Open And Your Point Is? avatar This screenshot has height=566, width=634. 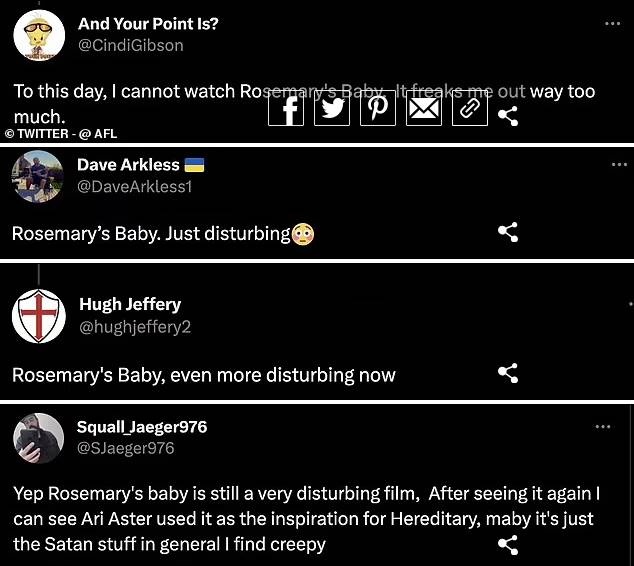click(x=39, y=36)
